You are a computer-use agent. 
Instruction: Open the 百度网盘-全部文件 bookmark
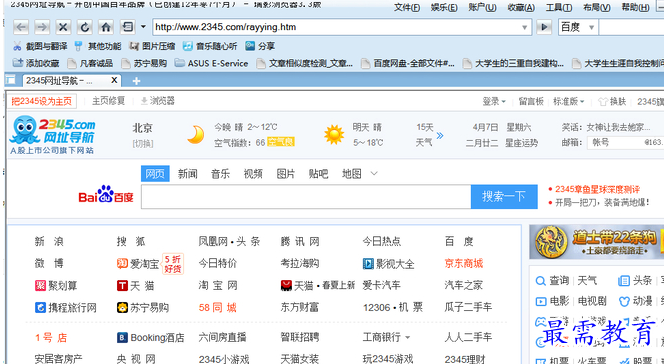coord(408,63)
